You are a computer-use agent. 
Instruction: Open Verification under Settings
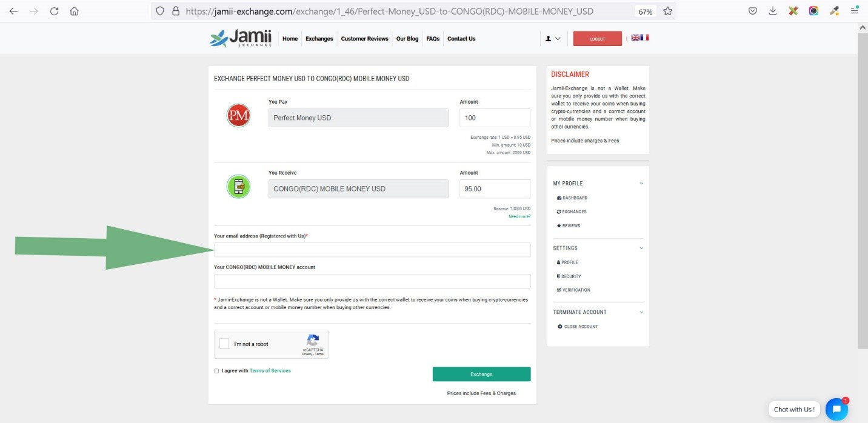(x=573, y=290)
